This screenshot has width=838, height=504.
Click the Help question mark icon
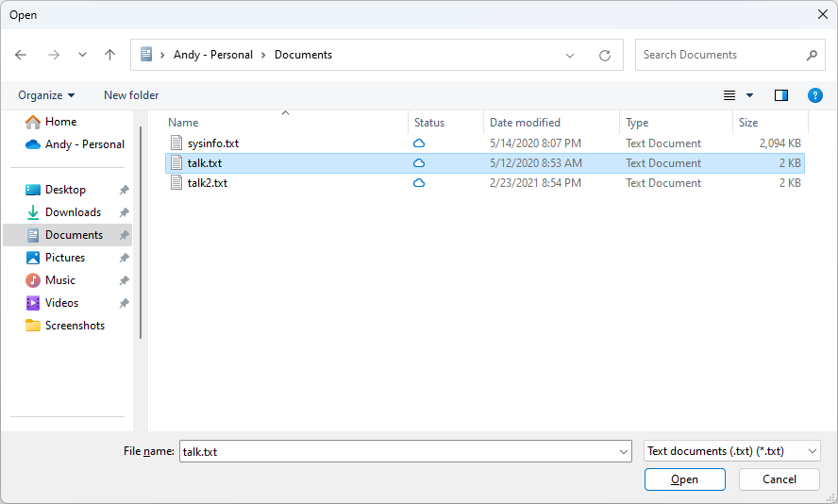[815, 95]
